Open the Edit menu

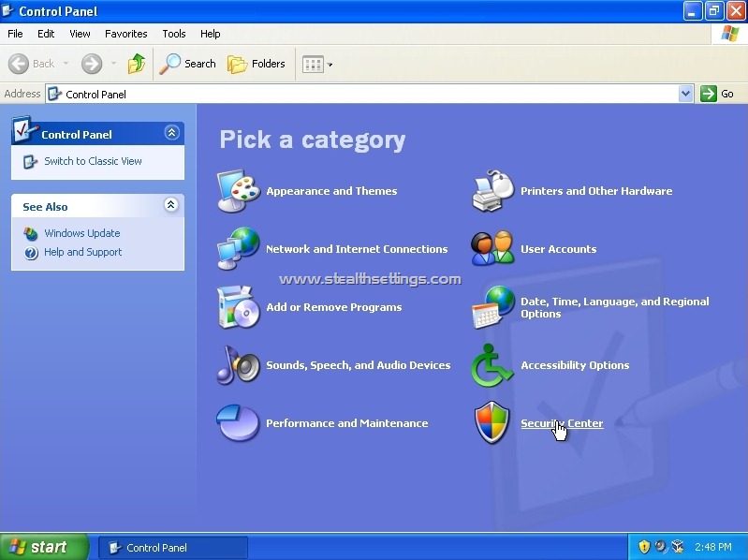coord(46,34)
